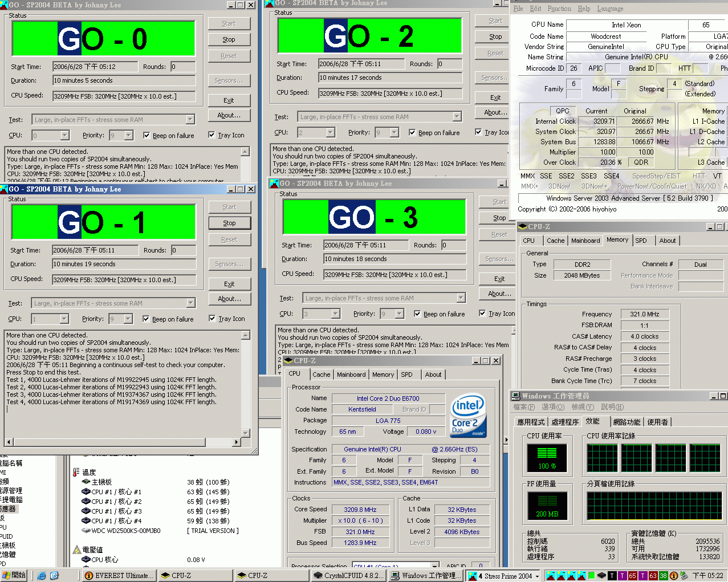Click Stop in the GO - 1 window
The height and width of the screenshot is (582, 728).
pyautogui.click(x=229, y=223)
